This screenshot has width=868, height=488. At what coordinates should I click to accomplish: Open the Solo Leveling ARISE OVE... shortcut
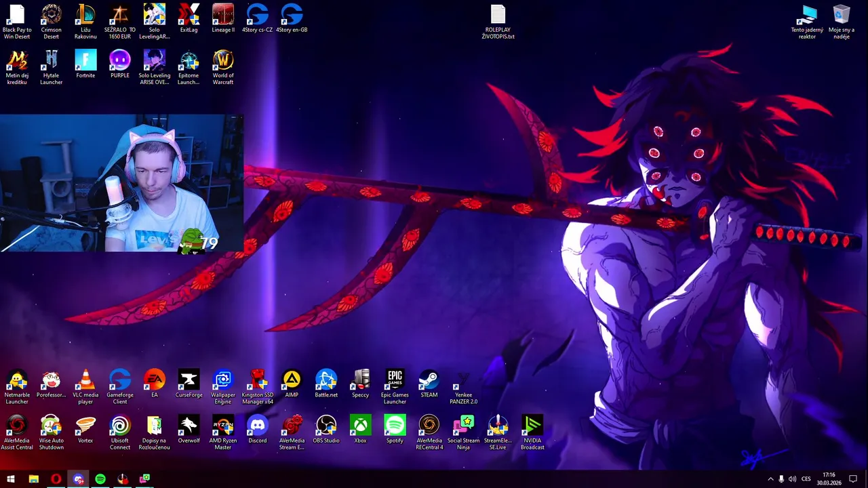coord(154,67)
